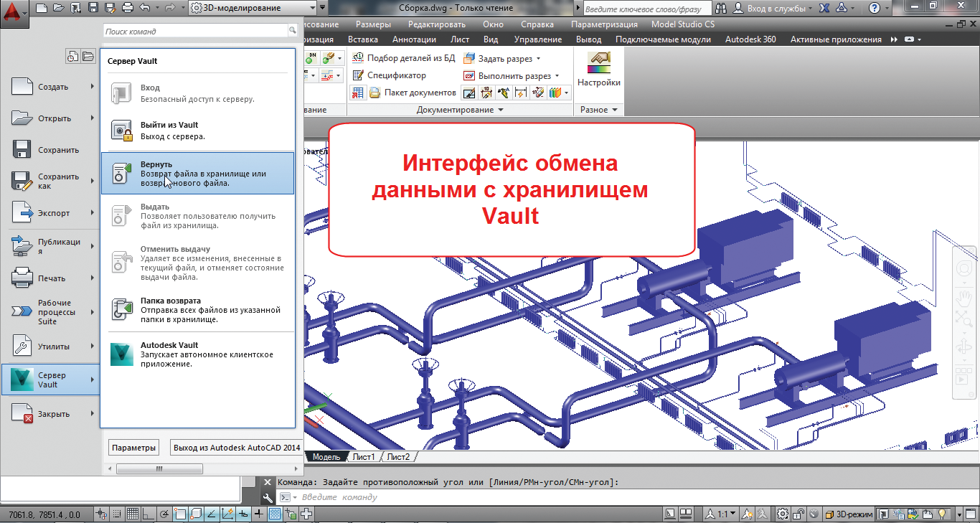Click the Print icon in quick access toolbar
980x523 pixels.
coord(128,8)
